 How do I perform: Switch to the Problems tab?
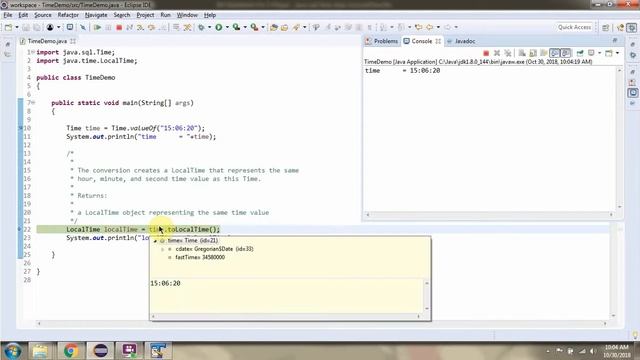point(381,41)
